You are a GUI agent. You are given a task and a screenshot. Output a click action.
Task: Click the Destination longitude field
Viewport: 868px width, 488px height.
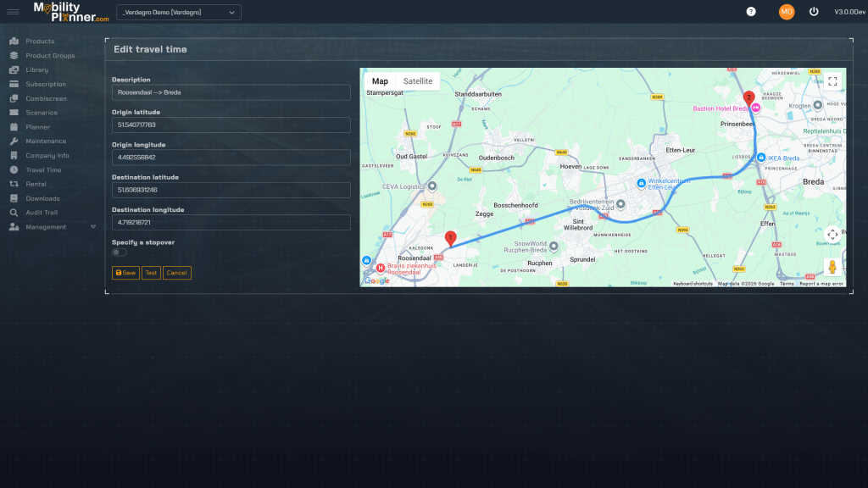231,223
